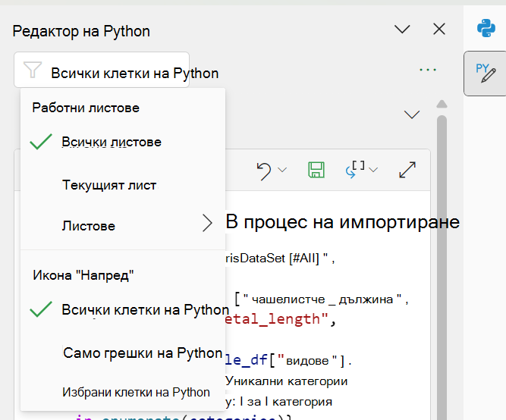
Task: Click the Редактор на Python title
Action: coord(81,31)
